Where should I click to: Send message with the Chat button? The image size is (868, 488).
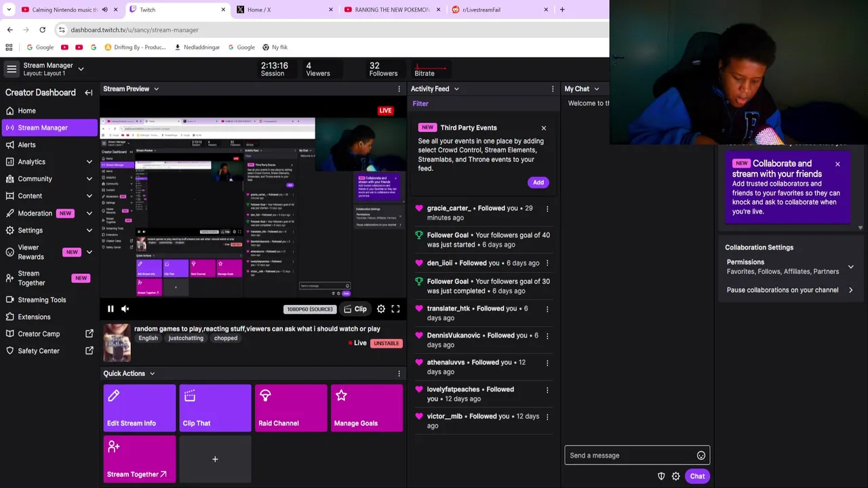click(697, 476)
